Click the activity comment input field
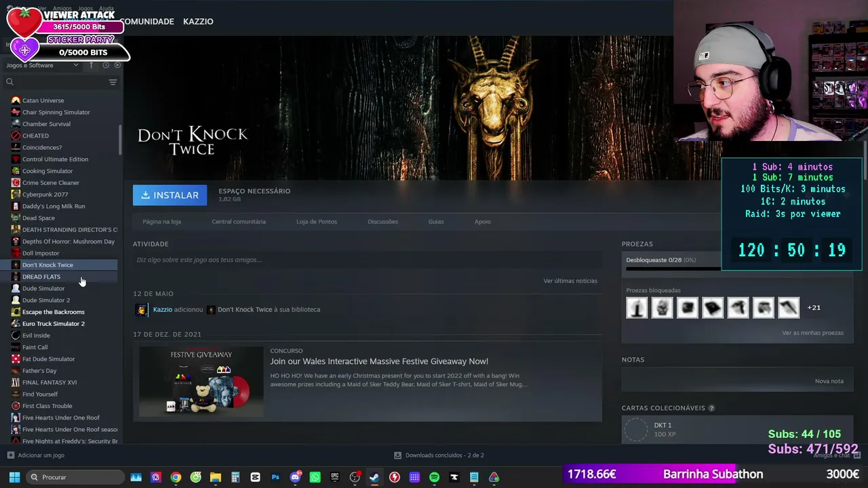The image size is (868, 488). click(368, 260)
